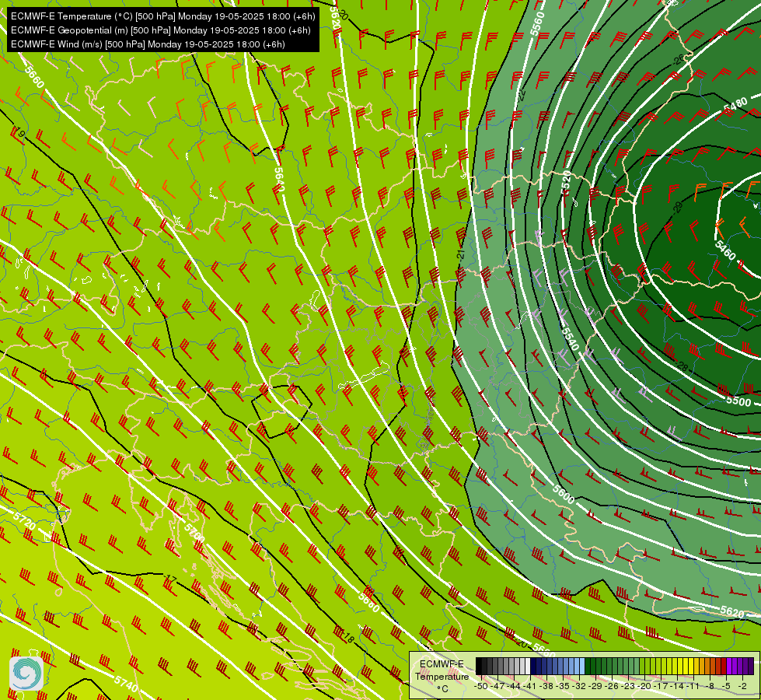761x700 pixels.
Task: Click the 5480 geopotential contour label
Action: pyautogui.click(x=735, y=105)
